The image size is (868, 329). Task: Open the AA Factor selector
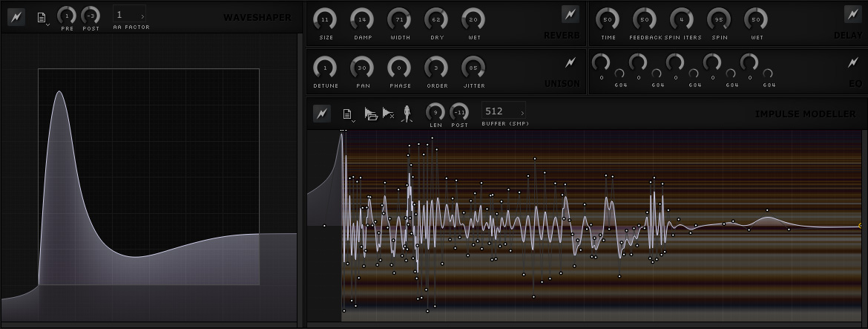130,16
